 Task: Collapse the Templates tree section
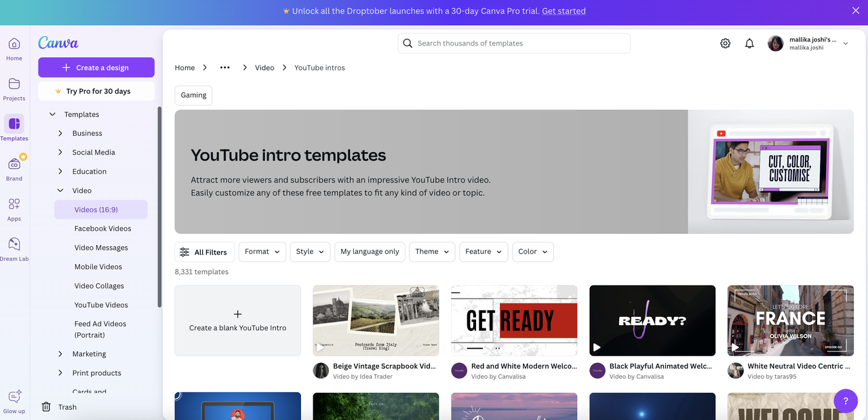pyautogui.click(x=52, y=115)
